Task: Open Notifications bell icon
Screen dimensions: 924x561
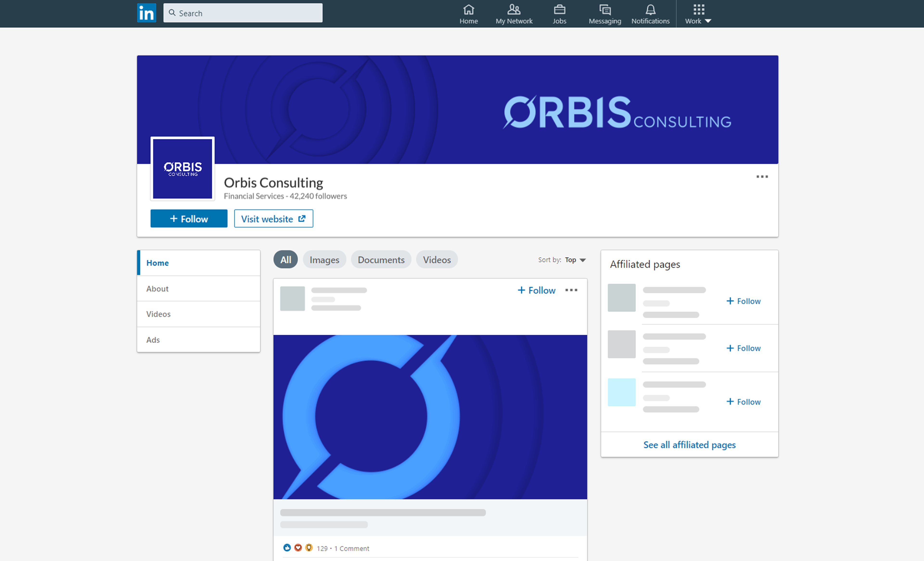Action: point(650,9)
